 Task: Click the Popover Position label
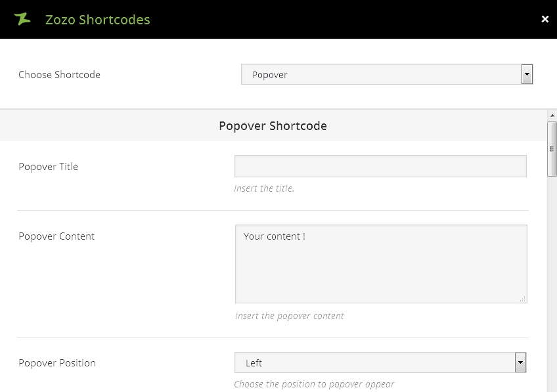pos(57,363)
